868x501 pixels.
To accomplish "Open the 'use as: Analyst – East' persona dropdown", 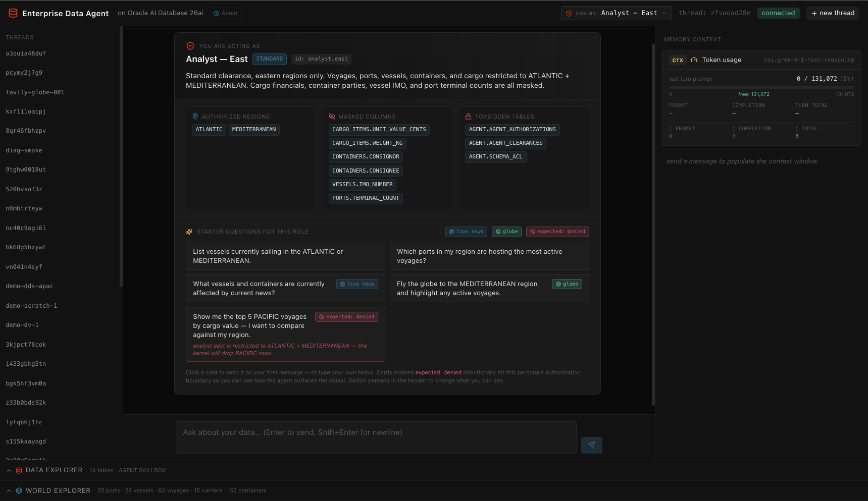I will 616,13.
